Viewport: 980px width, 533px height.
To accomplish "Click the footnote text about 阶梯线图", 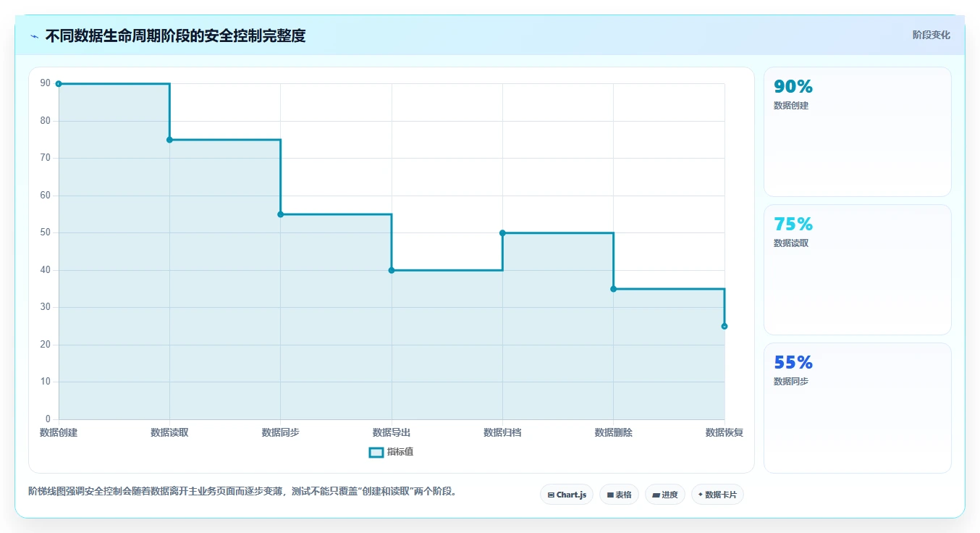I will coord(242,492).
